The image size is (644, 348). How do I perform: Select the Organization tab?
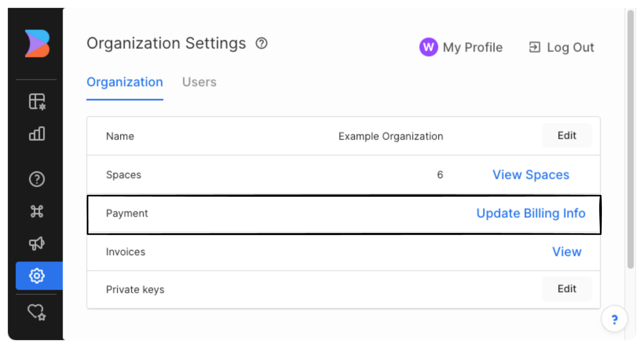(125, 82)
